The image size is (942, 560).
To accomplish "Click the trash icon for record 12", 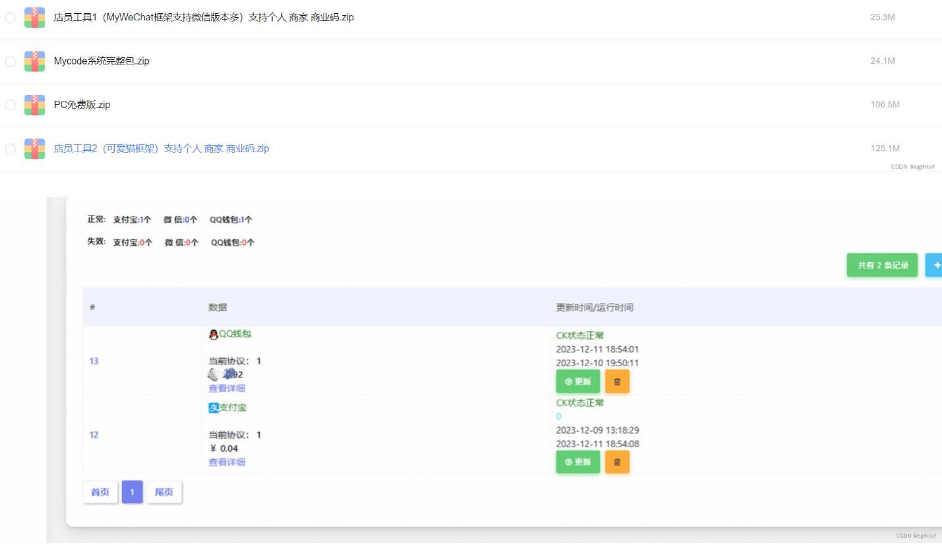I will (x=617, y=462).
